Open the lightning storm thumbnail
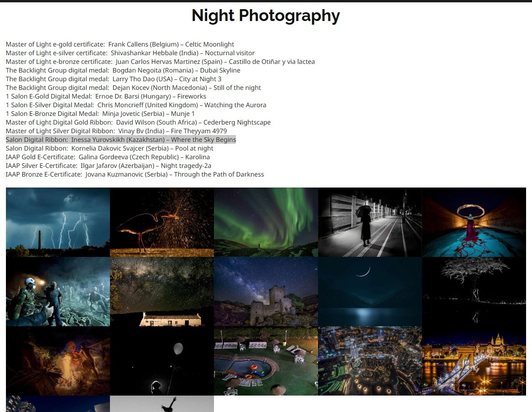Viewport: 532px width, 412px height. pos(58,222)
